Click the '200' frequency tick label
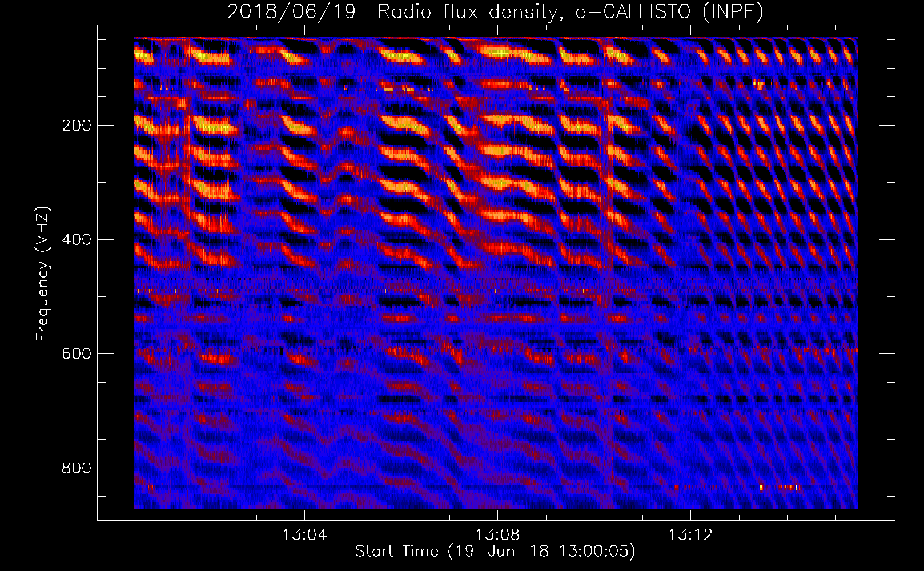This screenshot has width=924, height=571. (x=77, y=126)
